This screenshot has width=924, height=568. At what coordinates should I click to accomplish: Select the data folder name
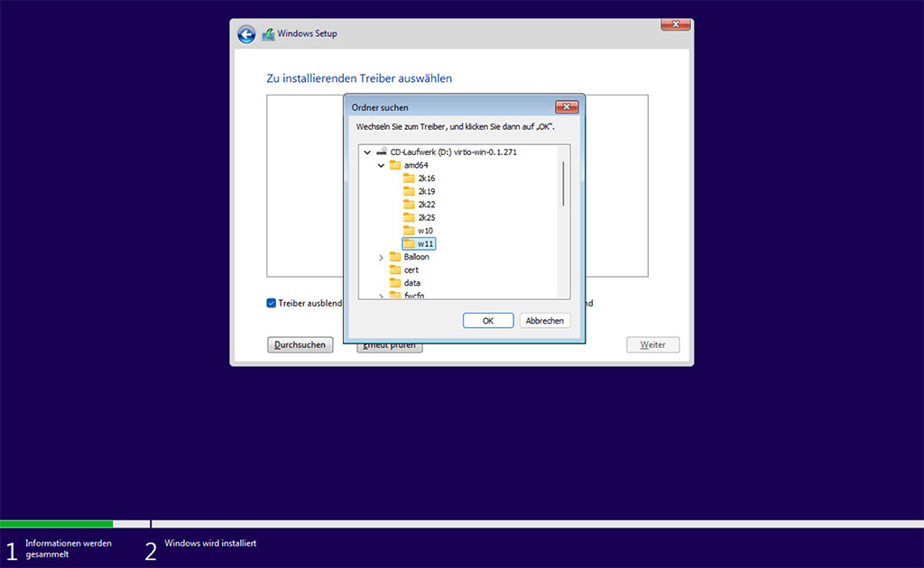[411, 283]
